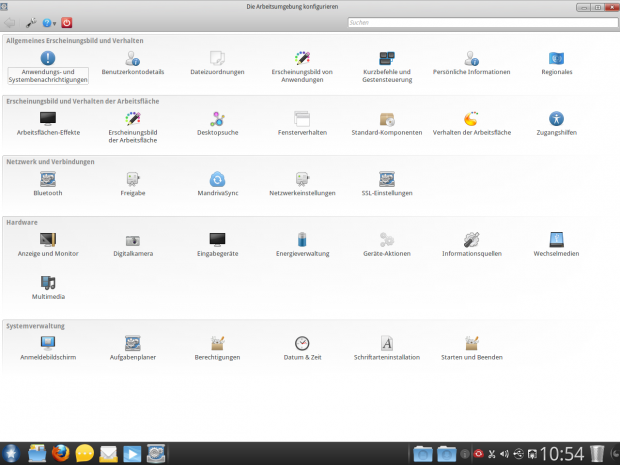Open Datum & Zeit settings
This screenshot has height=465, width=620.
pyautogui.click(x=302, y=348)
